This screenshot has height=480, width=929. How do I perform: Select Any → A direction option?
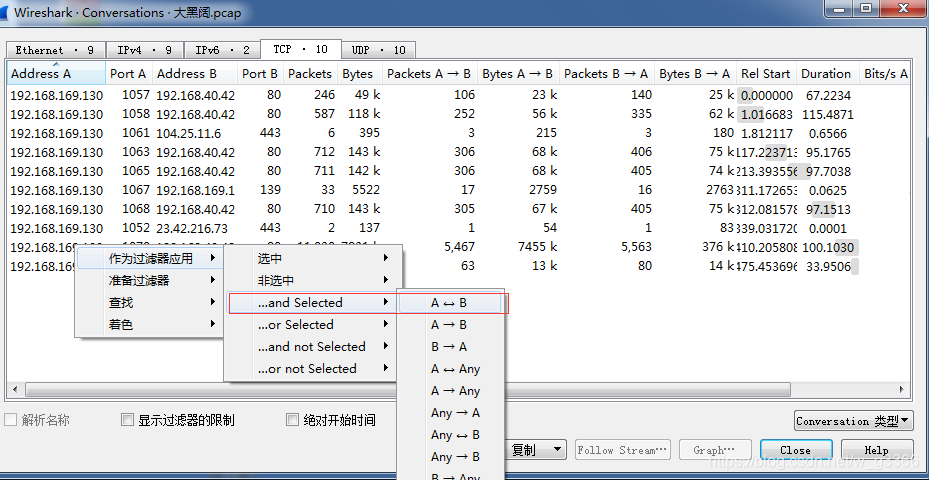[x=450, y=412]
